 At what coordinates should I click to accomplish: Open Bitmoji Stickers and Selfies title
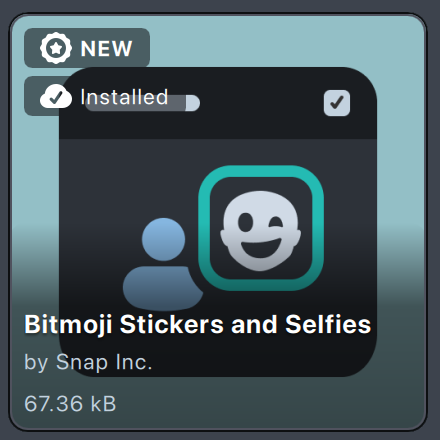[x=198, y=324]
